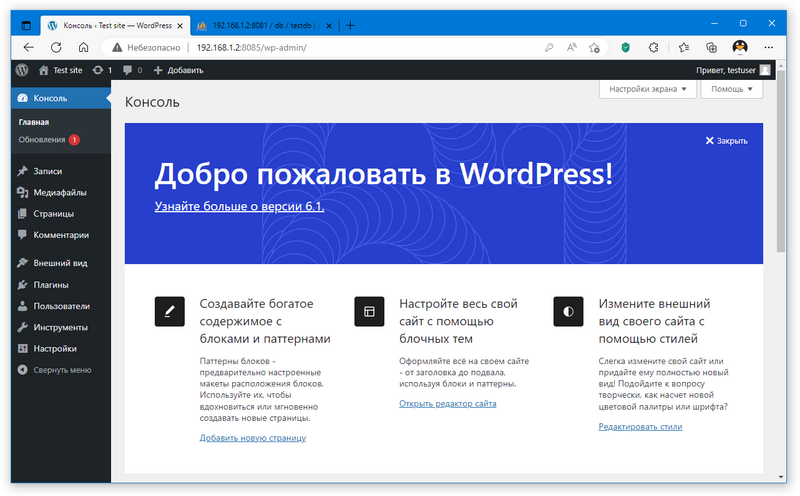Click the Консоль dashboard icon
Screen dimensions: 800x496
tap(22, 98)
